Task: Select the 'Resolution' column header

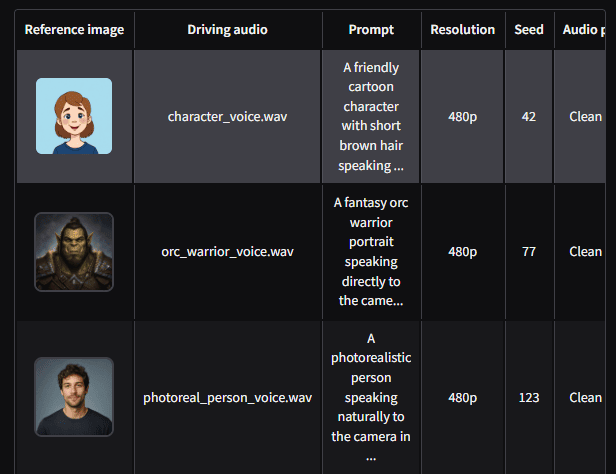Action: pos(462,30)
